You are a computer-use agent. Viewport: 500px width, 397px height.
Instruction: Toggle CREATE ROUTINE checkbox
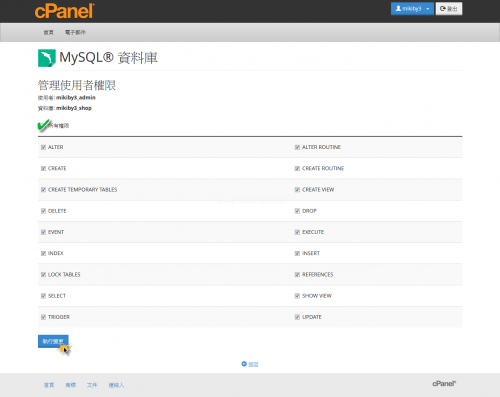[297, 169]
